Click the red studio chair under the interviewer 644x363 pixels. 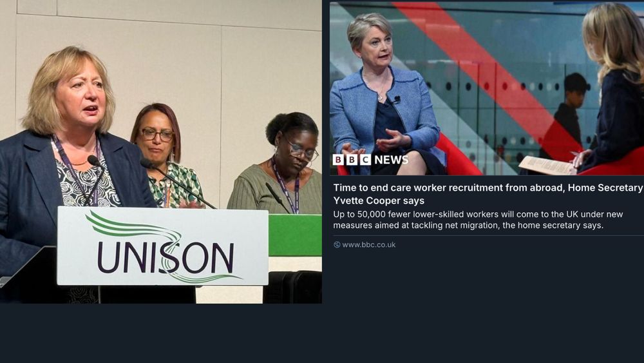point(616,164)
